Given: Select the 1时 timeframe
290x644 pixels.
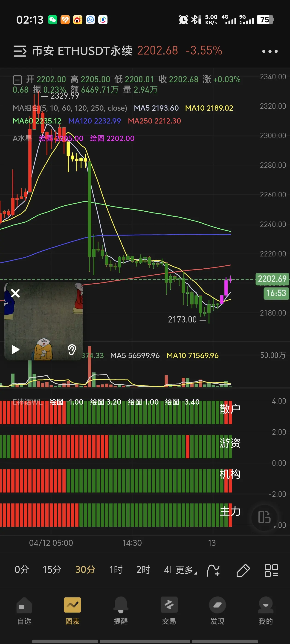Looking at the screenshot, I should (x=116, y=570).
